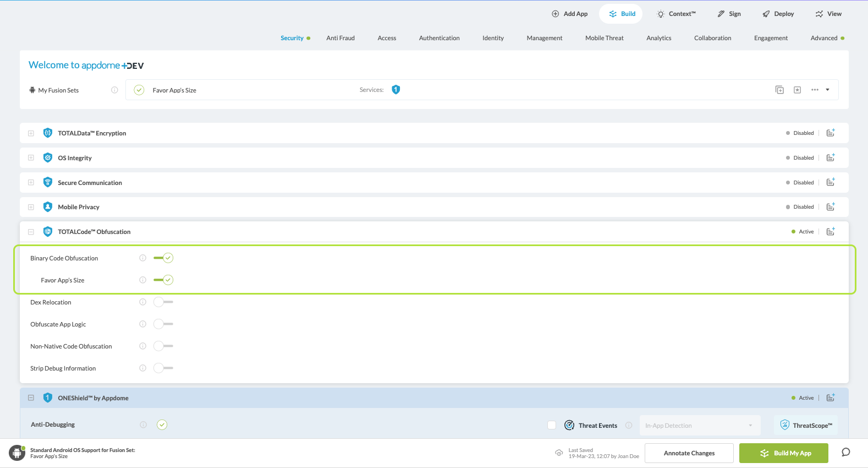Enable Dex Relocation toggle
Screen dimensions: 868x468
click(x=163, y=302)
